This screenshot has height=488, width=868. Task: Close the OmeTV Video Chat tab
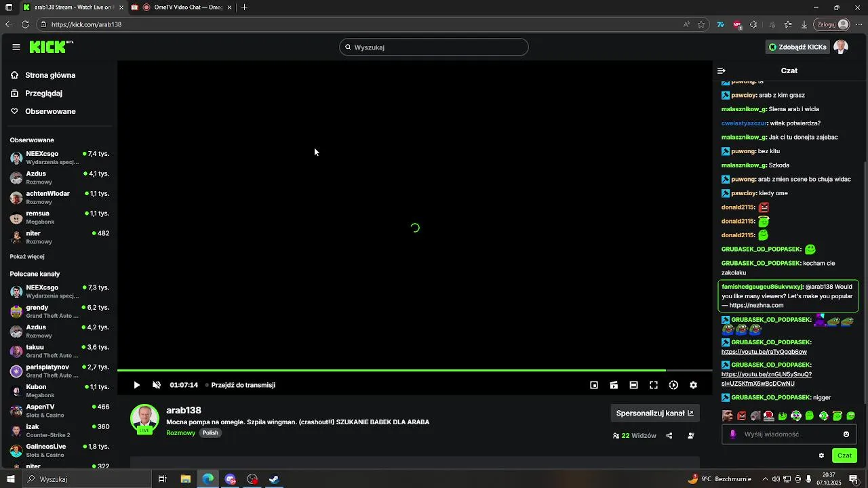click(x=229, y=7)
